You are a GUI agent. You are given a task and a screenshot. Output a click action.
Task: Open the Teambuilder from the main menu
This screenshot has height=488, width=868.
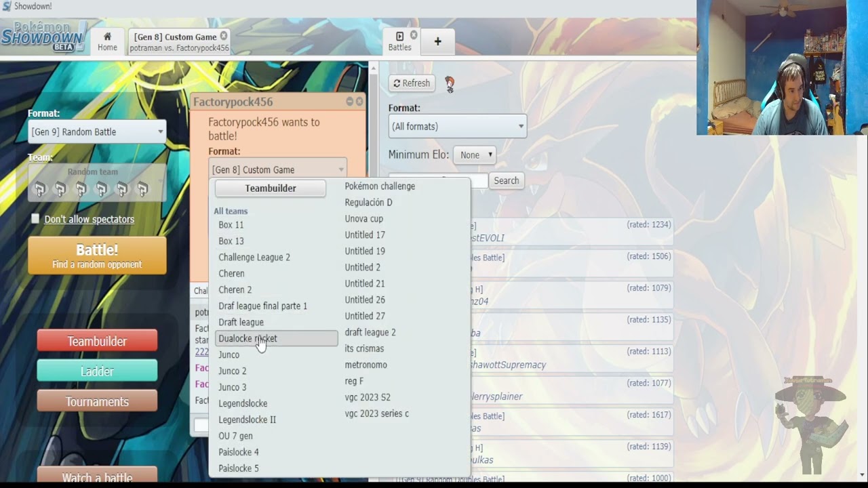pos(97,341)
